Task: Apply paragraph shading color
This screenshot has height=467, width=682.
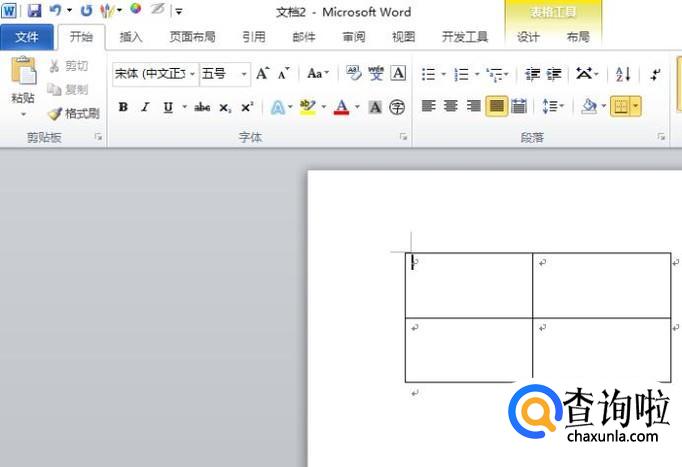Action: coord(589,106)
